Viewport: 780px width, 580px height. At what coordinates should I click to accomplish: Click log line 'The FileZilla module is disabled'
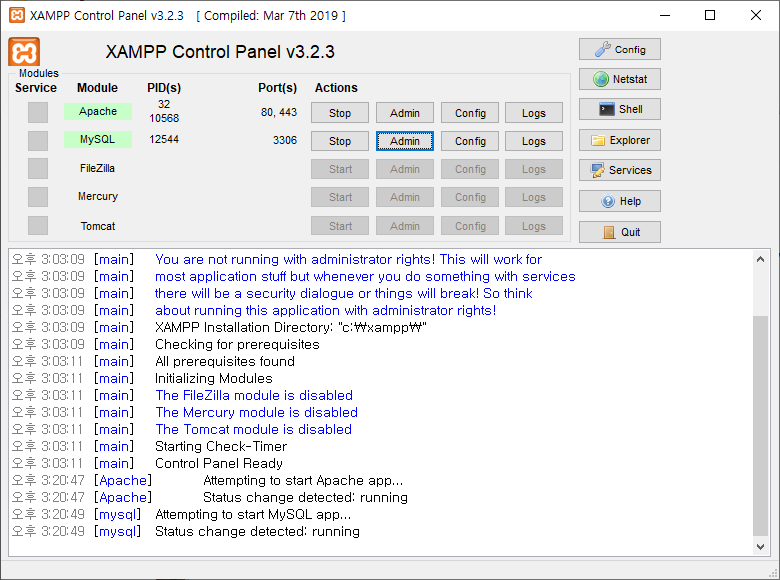pos(254,395)
